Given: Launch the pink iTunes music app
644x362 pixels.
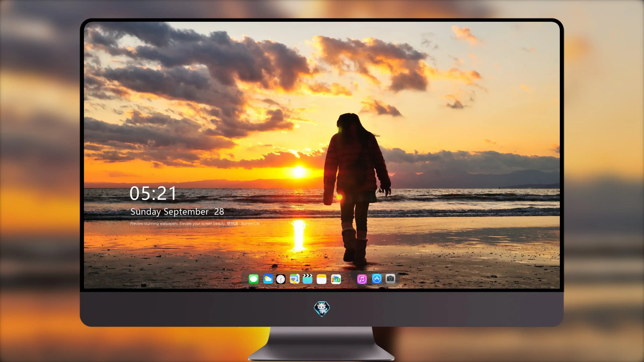Looking at the screenshot, I should pyautogui.click(x=362, y=279).
